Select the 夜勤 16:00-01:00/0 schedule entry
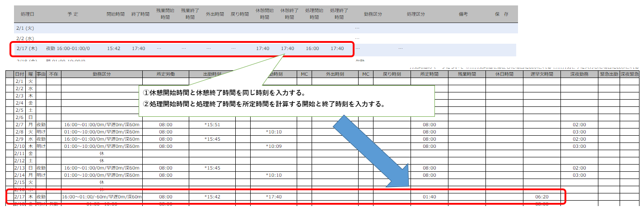 [x=68, y=48]
